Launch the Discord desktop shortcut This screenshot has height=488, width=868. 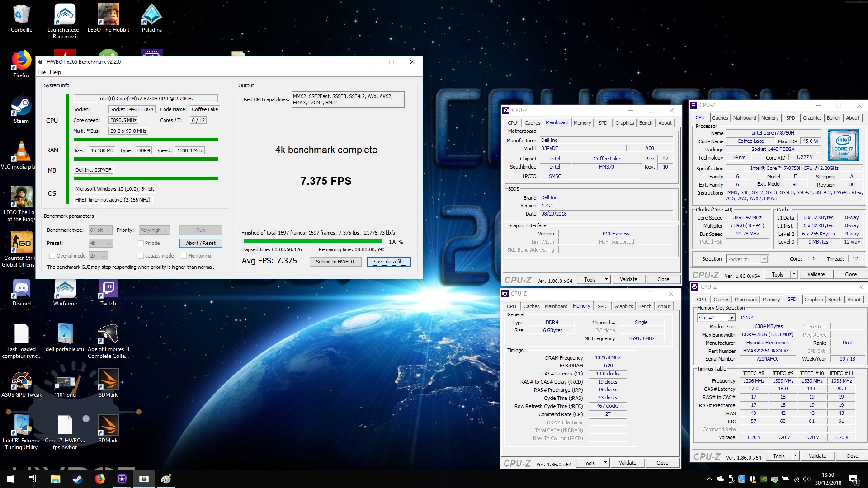tap(21, 292)
